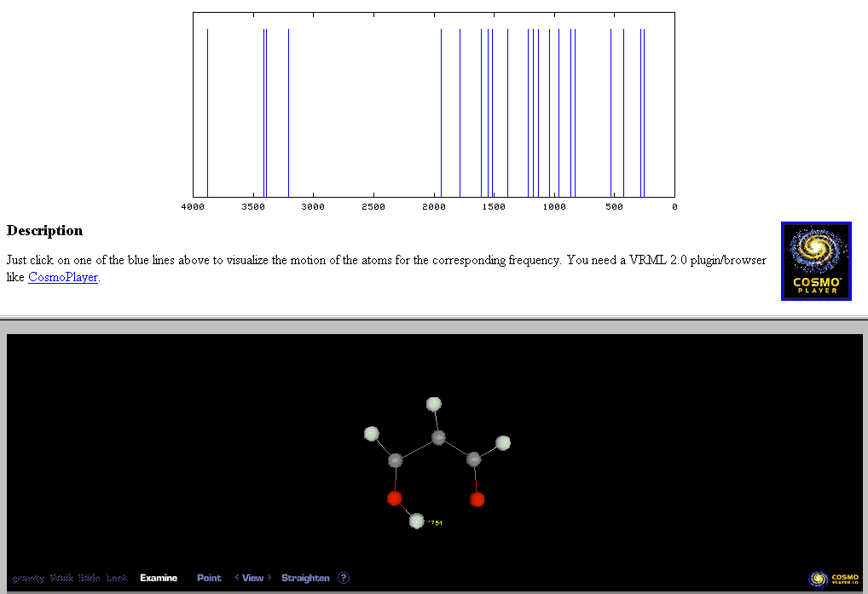The height and width of the screenshot is (594, 868).
Task: Select the blue line just below 2000
Action: click(x=441, y=112)
